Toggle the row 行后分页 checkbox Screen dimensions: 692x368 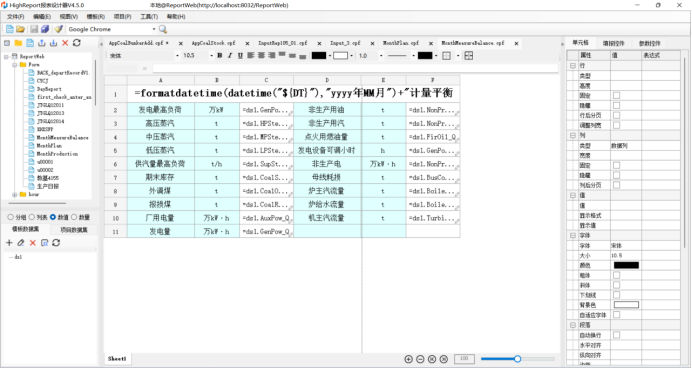coord(617,115)
